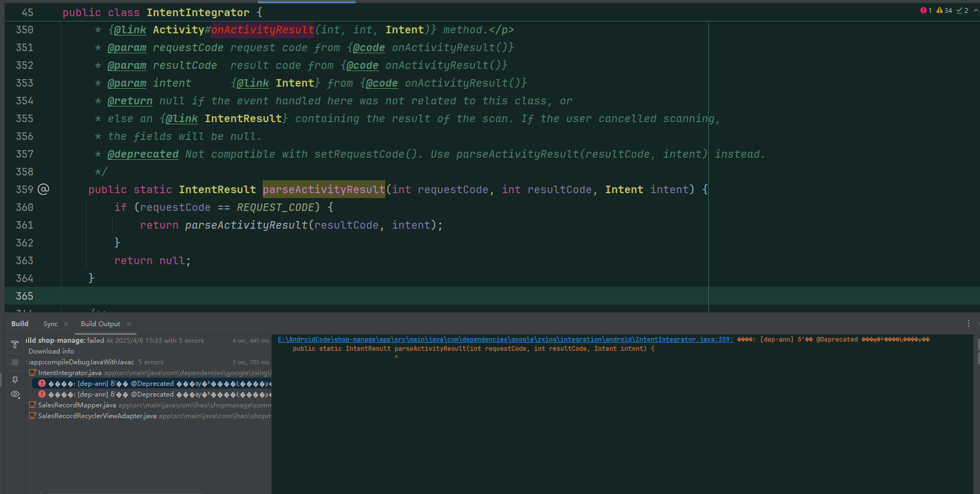Close the Sync tab
980x494 pixels.
coord(66,324)
